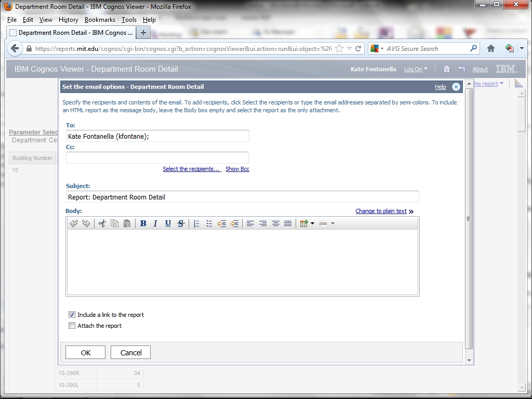Image resolution: width=532 pixels, height=399 pixels.
Task: Apply Italic formatting in body toolbar
Action: pyautogui.click(x=155, y=223)
